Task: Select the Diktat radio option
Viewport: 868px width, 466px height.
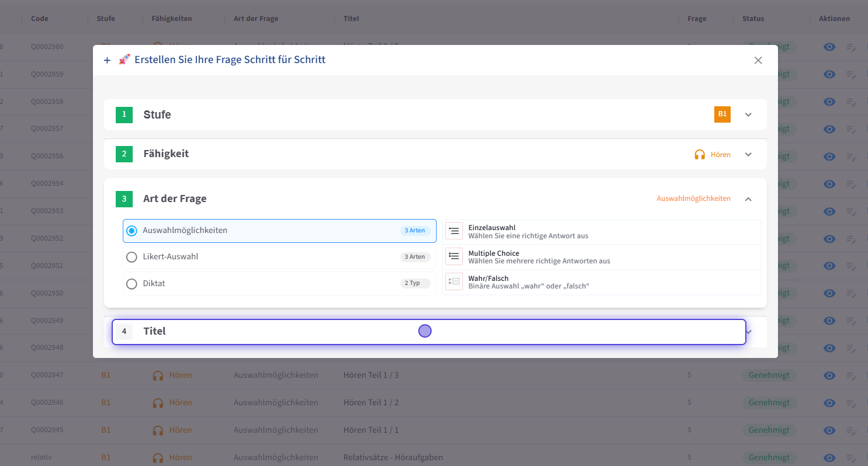Action: tap(132, 284)
